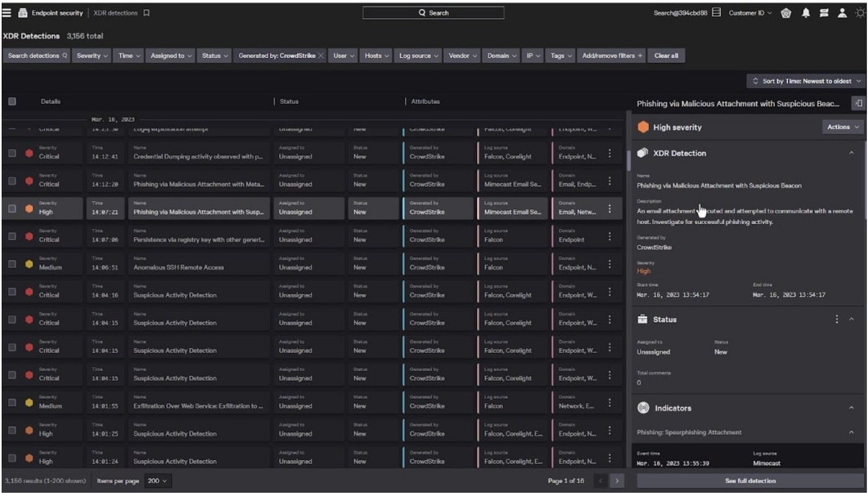Click the Endpoint security breadcrumb

57,13
